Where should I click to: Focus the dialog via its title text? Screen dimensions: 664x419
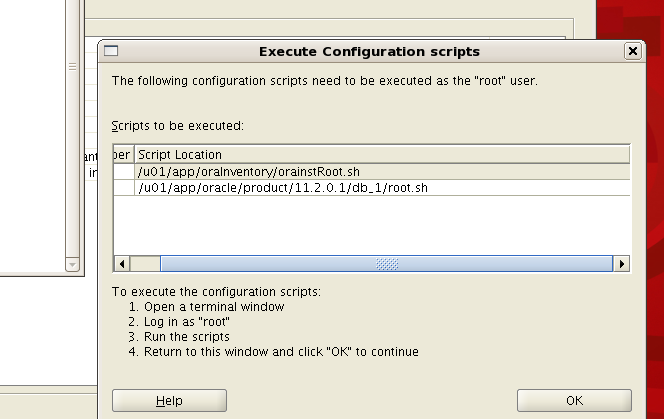pos(369,51)
